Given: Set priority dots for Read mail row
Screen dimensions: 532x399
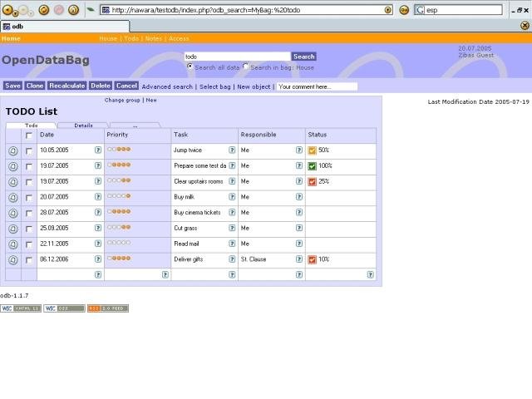Looking at the screenshot, I should click(x=119, y=243).
